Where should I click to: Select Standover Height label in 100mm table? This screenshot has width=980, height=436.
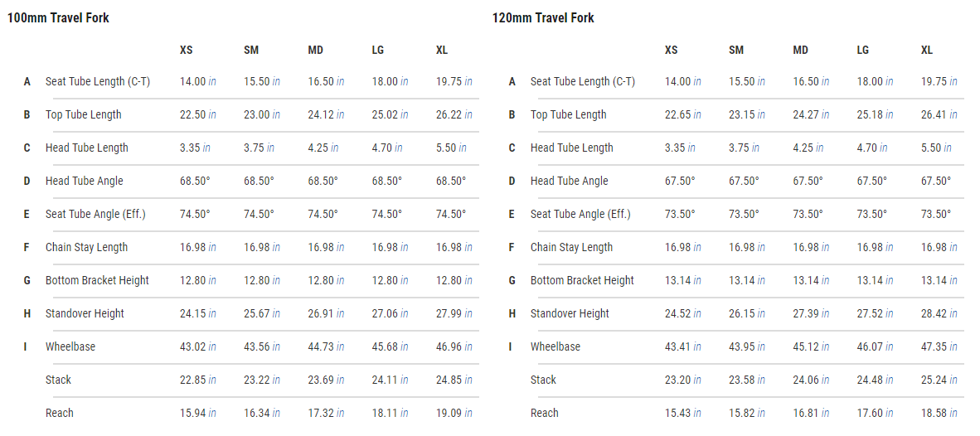pos(85,313)
